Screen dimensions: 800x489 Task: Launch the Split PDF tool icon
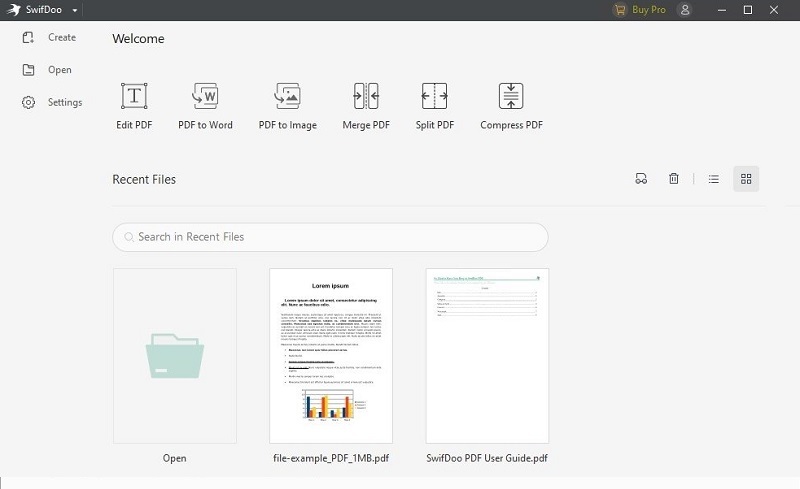[x=435, y=95]
